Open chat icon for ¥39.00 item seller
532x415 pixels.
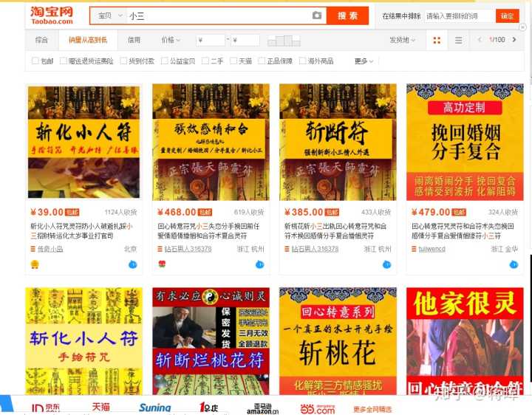point(133,264)
